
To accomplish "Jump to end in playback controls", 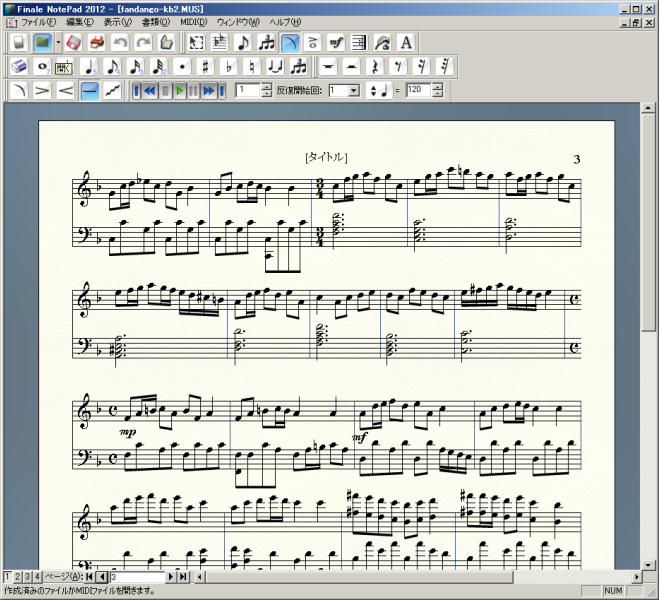I will click(x=222, y=90).
